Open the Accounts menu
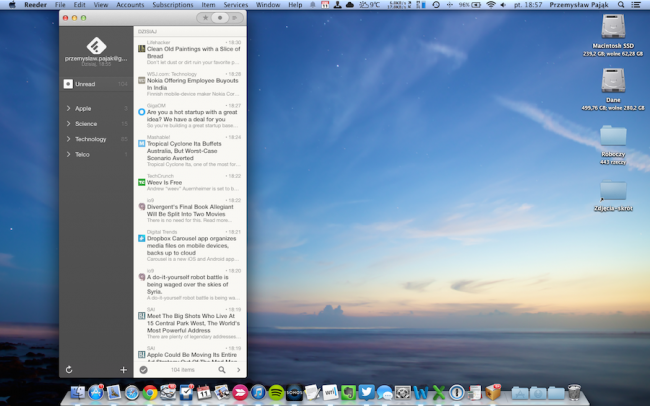The height and width of the screenshot is (406, 650). tap(130, 5)
